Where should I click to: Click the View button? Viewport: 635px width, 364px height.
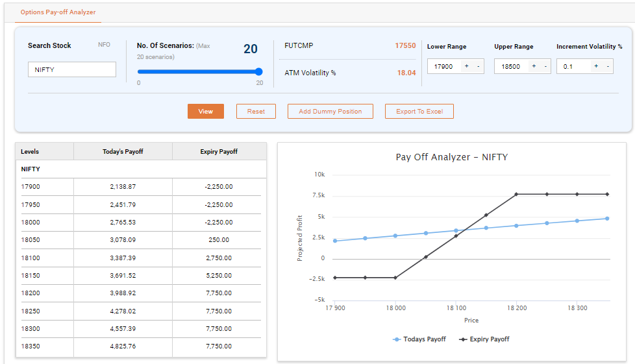(205, 112)
